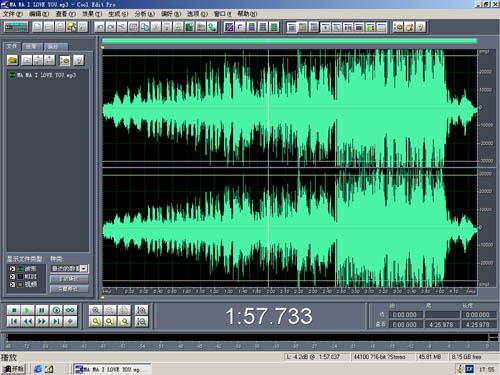This screenshot has width=500, height=375.
Task: Click the Record button in transport
Action: pyautogui.click(x=70, y=321)
